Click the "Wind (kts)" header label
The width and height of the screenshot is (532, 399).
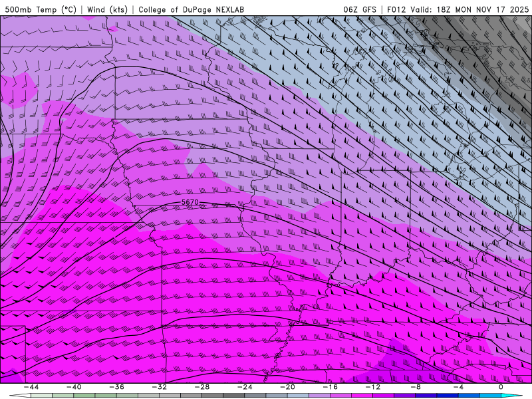pyautogui.click(x=107, y=9)
